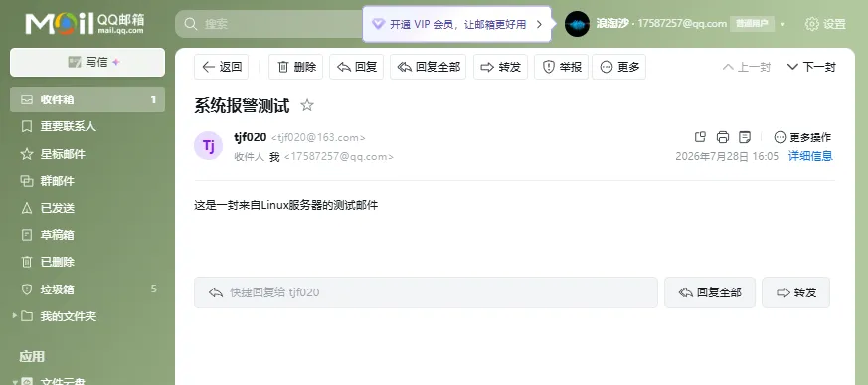Show 详细信息 details link
The image size is (868, 385).
(x=810, y=156)
